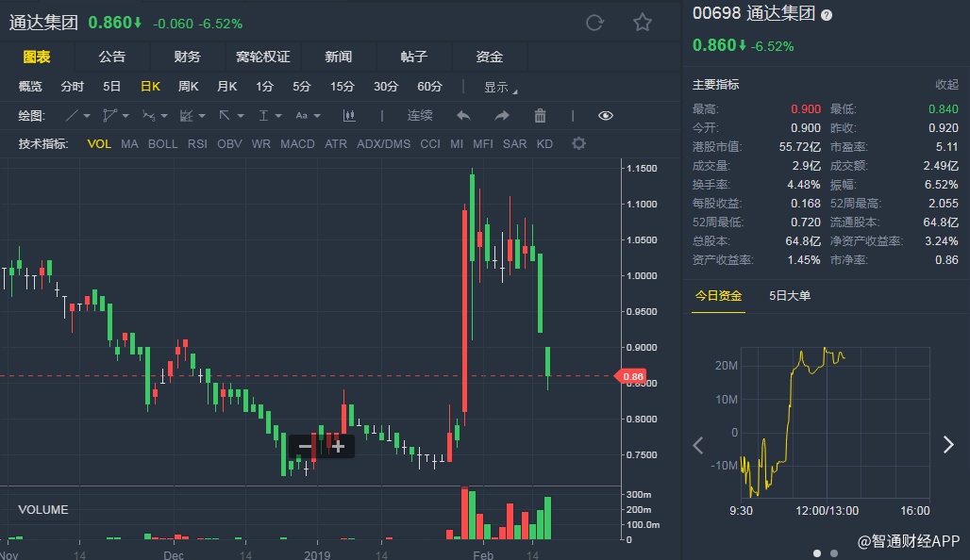970x560 pixels.
Task: Select the Aa text annotation tool
Action: pyautogui.click(x=301, y=116)
